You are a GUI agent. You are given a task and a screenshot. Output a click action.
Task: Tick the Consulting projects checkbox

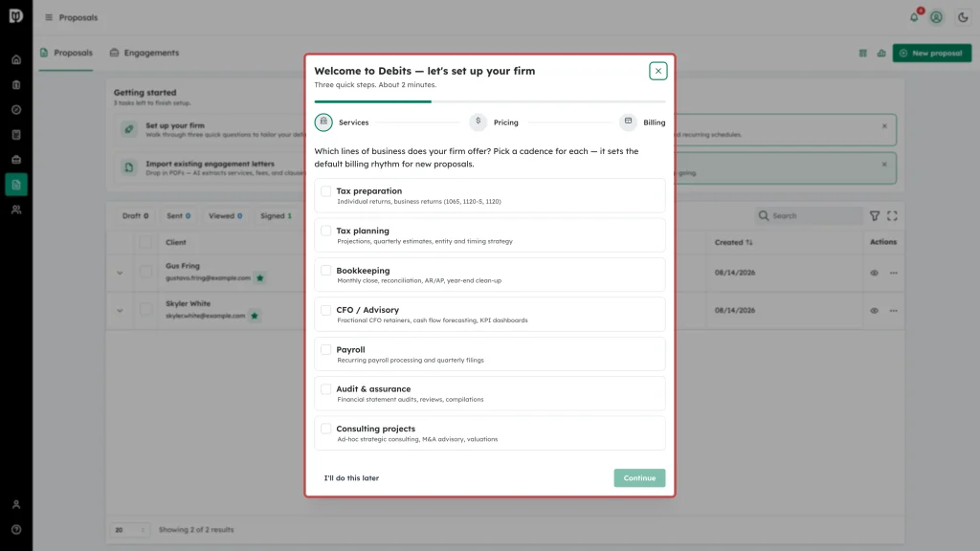coord(325,429)
